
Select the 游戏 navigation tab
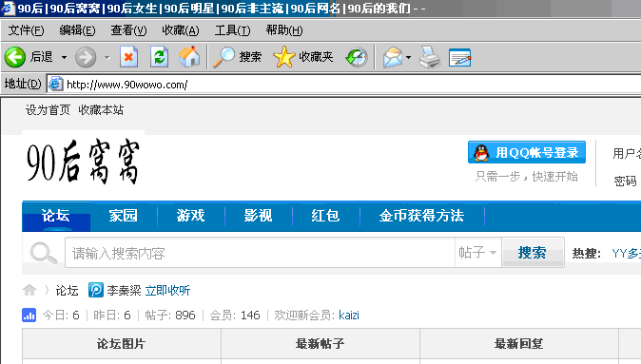(190, 216)
